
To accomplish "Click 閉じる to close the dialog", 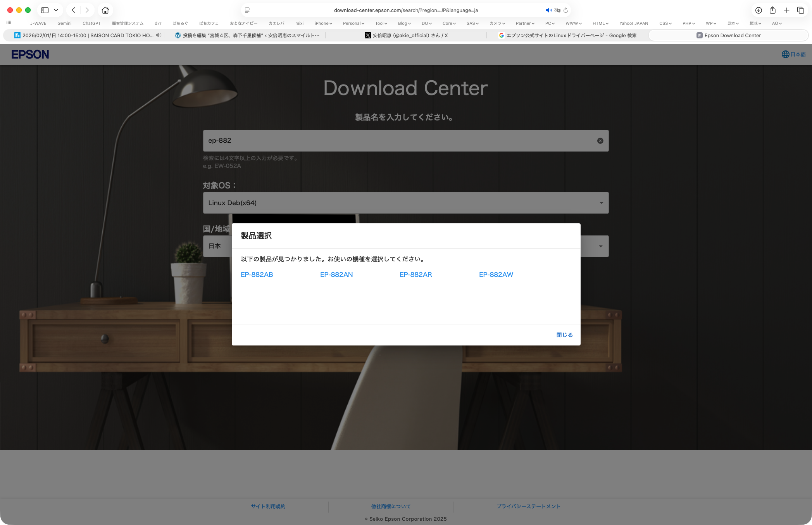I will coord(564,335).
